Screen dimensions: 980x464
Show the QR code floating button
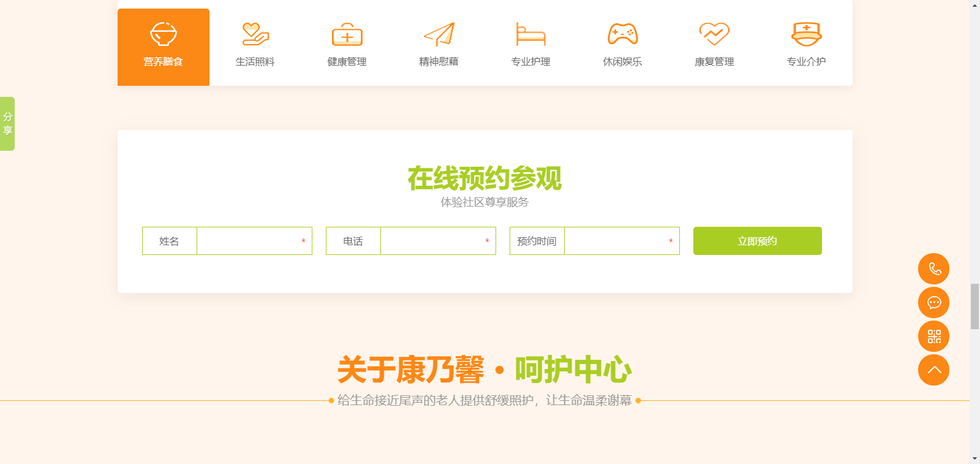pyautogui.click(x=933, y=337)
